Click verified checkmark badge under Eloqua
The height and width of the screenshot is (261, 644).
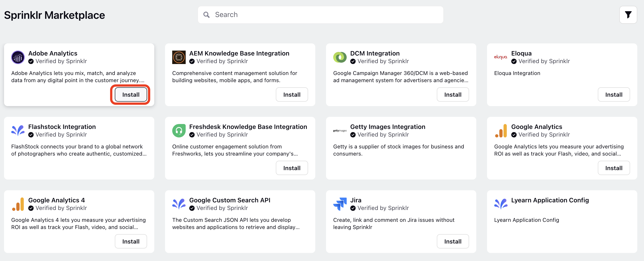coord(514,61)
